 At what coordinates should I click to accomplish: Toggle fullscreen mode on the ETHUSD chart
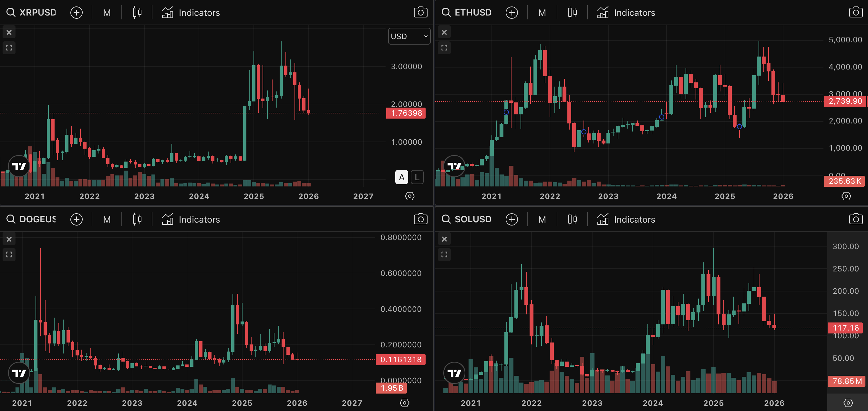pos(444,47)
